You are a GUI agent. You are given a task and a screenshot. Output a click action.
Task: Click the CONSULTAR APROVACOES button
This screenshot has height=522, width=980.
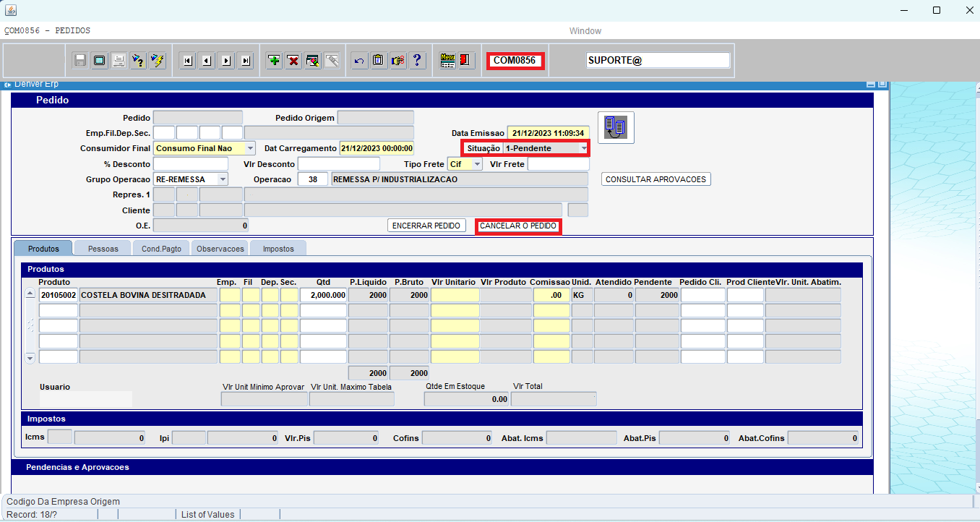click(656, 179)
